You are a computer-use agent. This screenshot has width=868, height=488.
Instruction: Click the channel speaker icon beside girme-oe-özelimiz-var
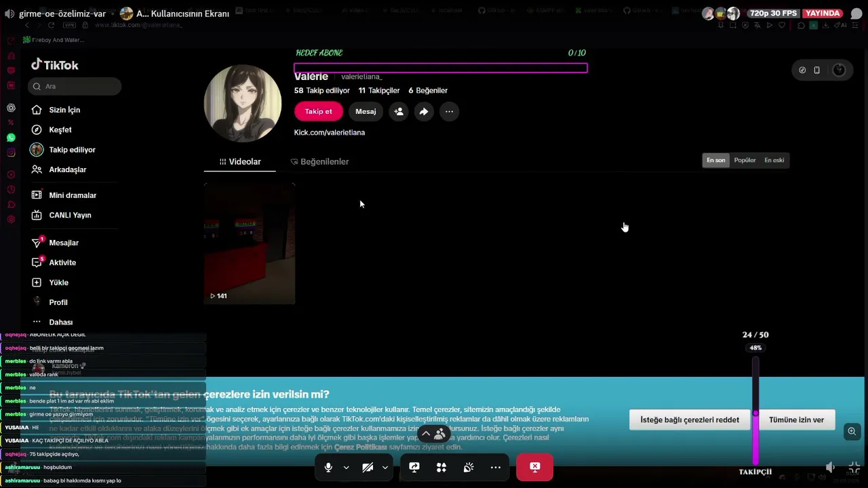click(11, 14)
